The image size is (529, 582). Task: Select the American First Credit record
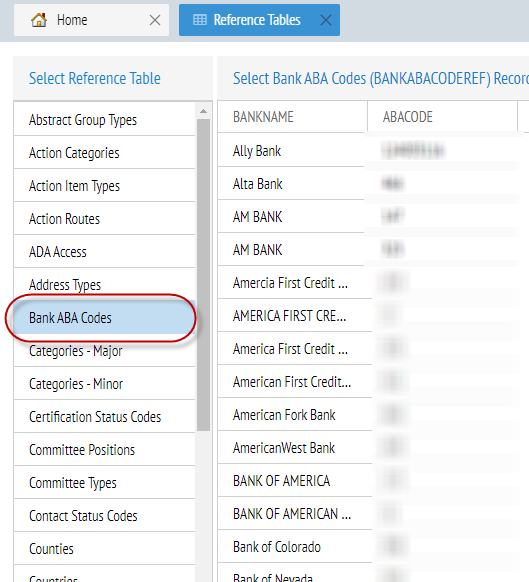[x=373, y=382]
